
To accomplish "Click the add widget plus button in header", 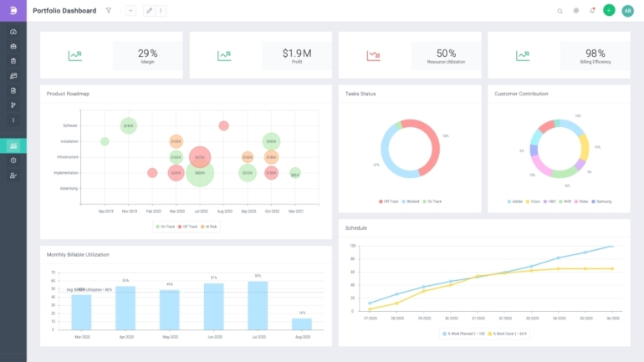I will [x=130, y=11].
